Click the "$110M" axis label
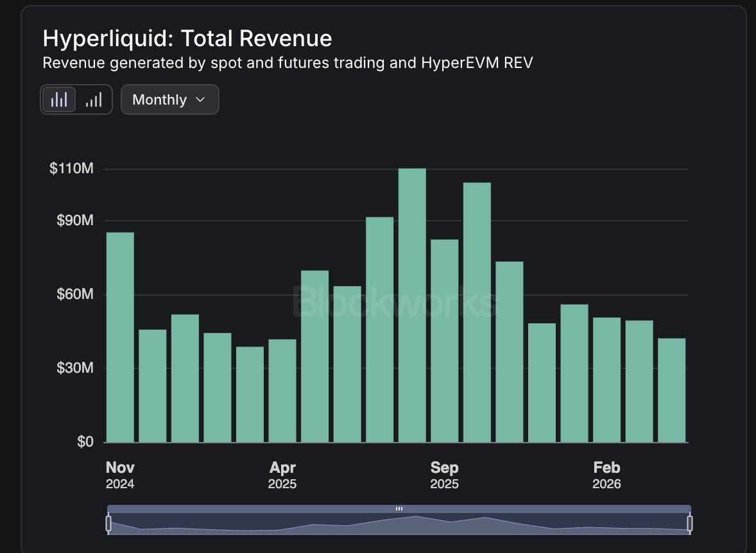 coord(71,168)
